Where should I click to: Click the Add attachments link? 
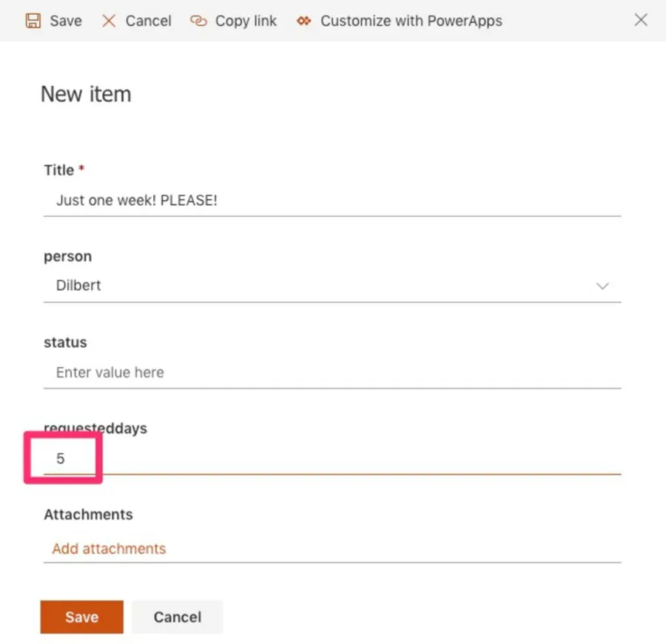[x=109, y=549]
